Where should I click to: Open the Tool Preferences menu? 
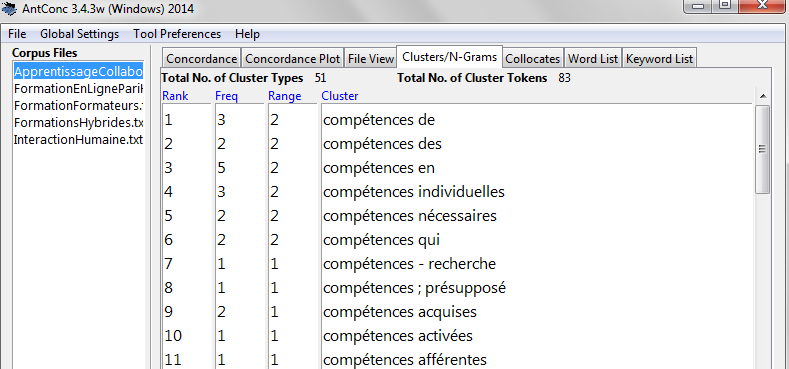[x=177, y=34]
